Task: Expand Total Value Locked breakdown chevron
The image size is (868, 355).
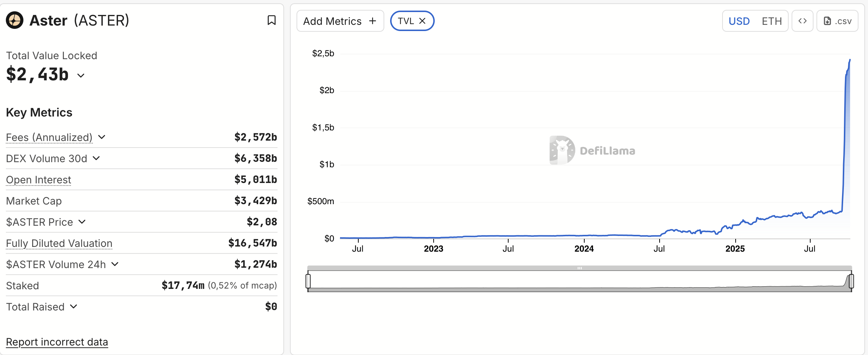Action: tap(81, 76)
